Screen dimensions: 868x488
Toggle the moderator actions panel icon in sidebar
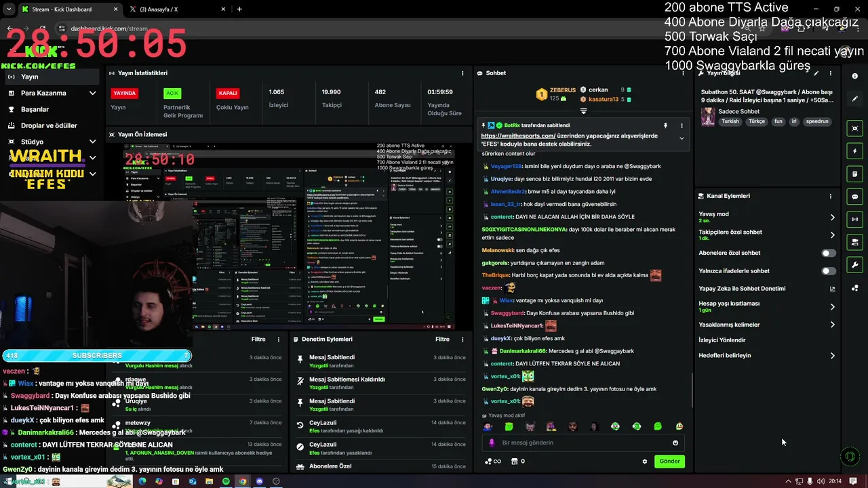click(855, 242)
